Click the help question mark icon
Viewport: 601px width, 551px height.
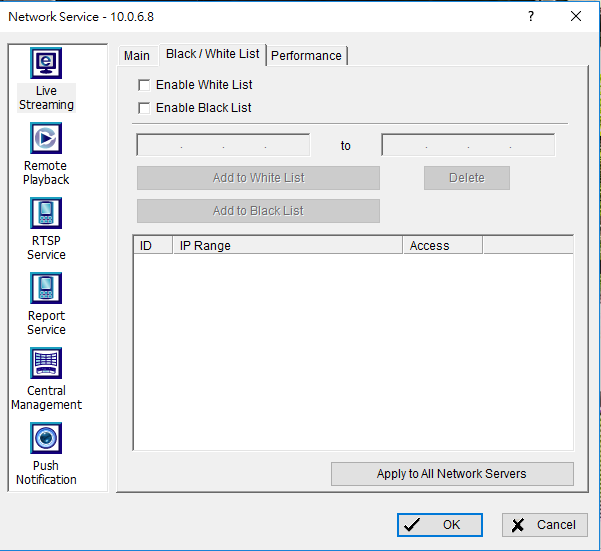pyautogui.click(x=531, y=17)
